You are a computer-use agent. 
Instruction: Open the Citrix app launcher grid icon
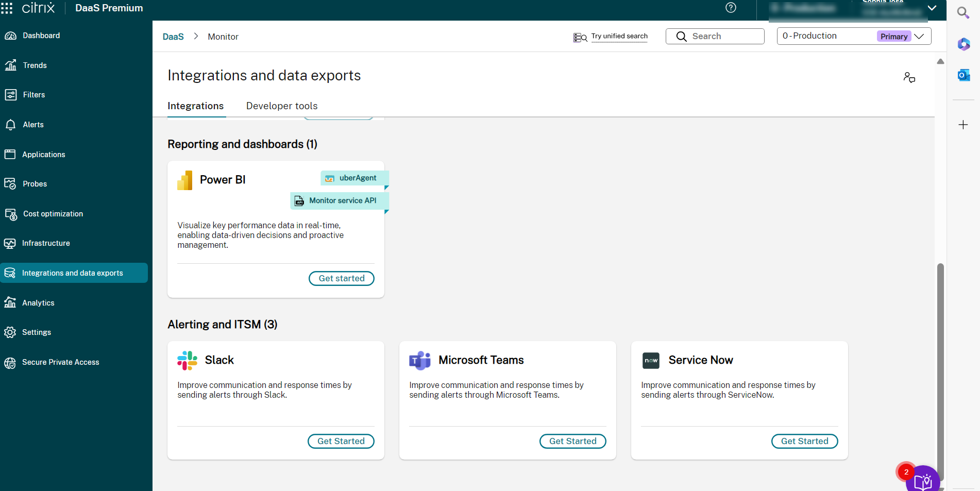point(7,8)
